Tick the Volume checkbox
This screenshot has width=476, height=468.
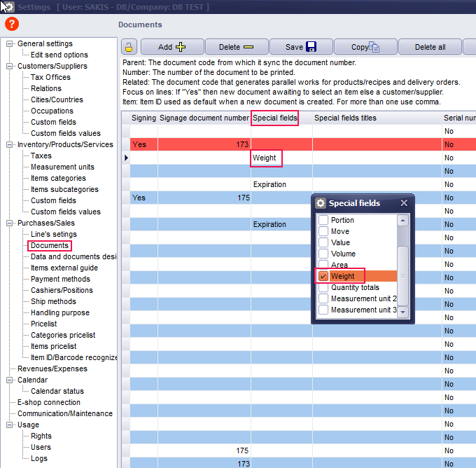pyautogui.click(x=323, y=254)
